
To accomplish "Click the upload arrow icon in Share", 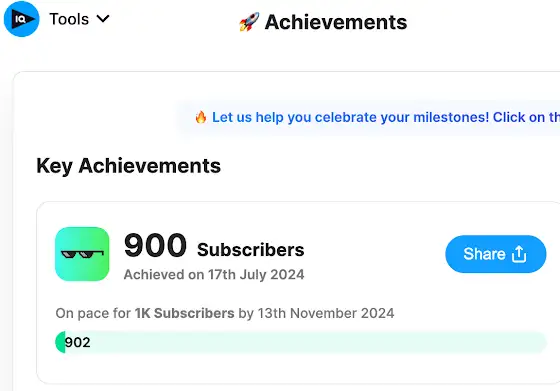I will click(519, 254).
